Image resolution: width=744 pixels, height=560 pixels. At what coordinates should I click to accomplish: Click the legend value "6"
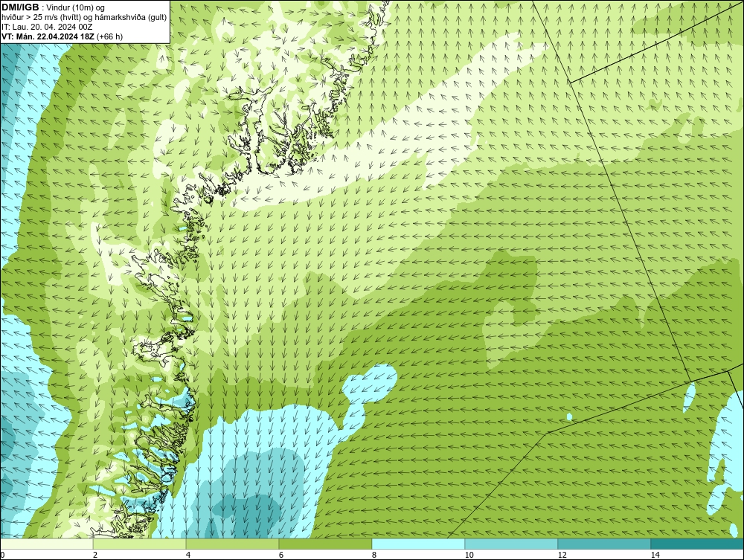281,556
